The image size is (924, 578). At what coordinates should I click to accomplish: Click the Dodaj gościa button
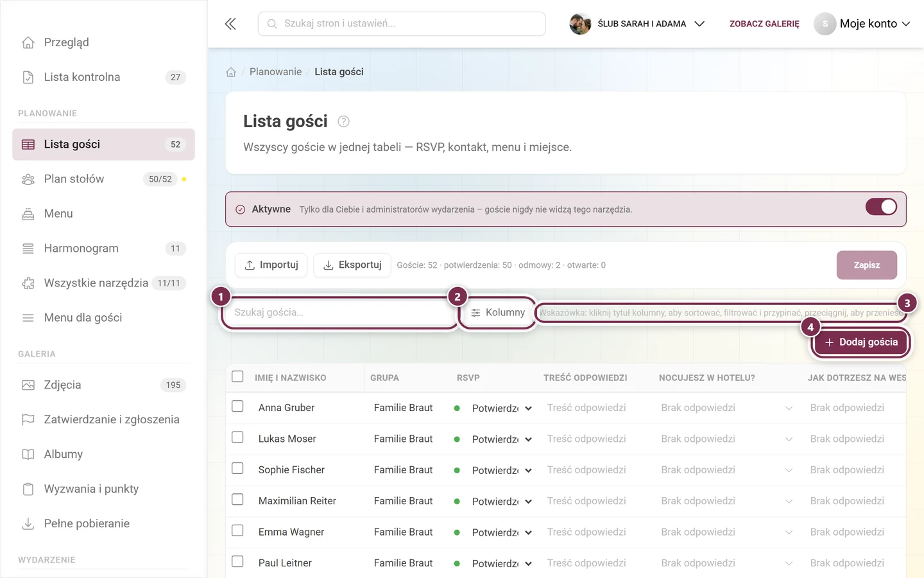point(861,342)
